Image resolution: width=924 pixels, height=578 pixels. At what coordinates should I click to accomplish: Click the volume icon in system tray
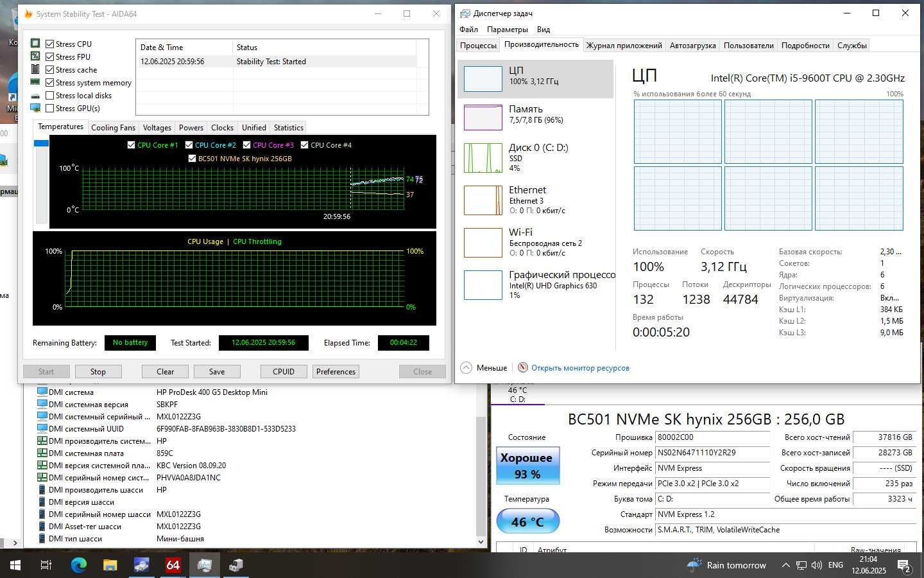pyautogui.click(x=816, y=565)
